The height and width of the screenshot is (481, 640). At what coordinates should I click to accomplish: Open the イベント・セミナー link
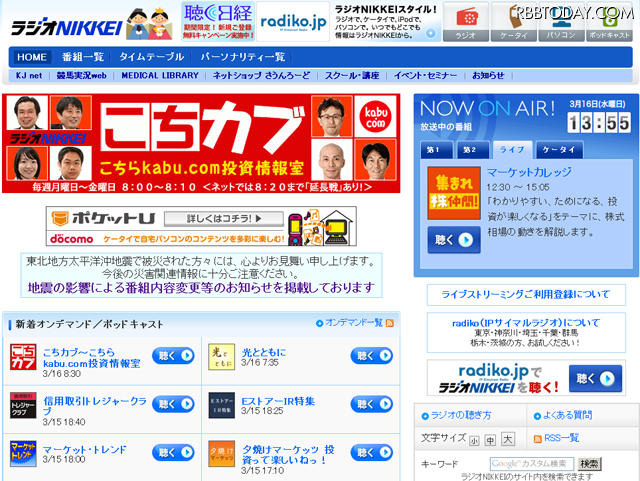(x=425, y=76)
